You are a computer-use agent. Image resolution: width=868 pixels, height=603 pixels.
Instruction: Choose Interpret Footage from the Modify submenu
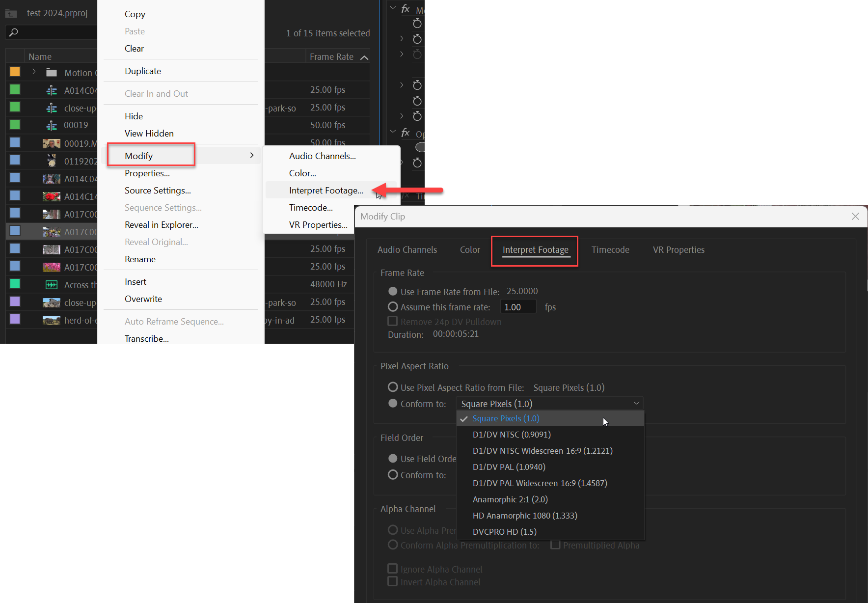(325, 190)
